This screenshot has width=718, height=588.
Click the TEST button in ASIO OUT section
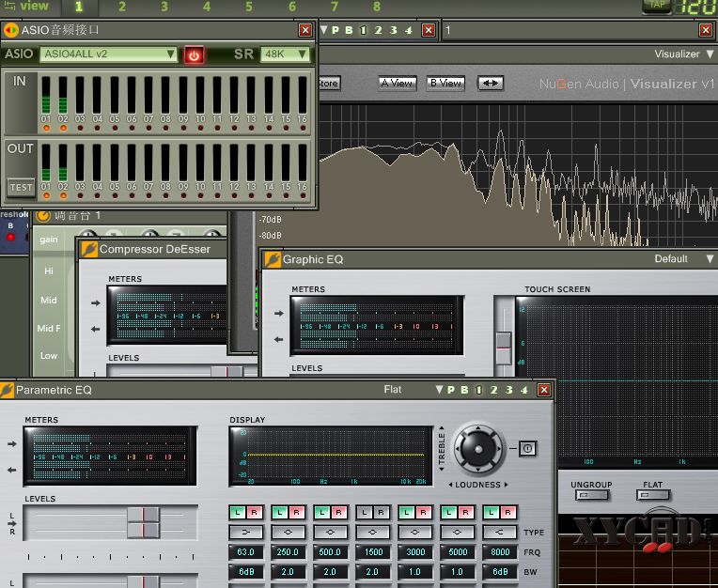22,188
